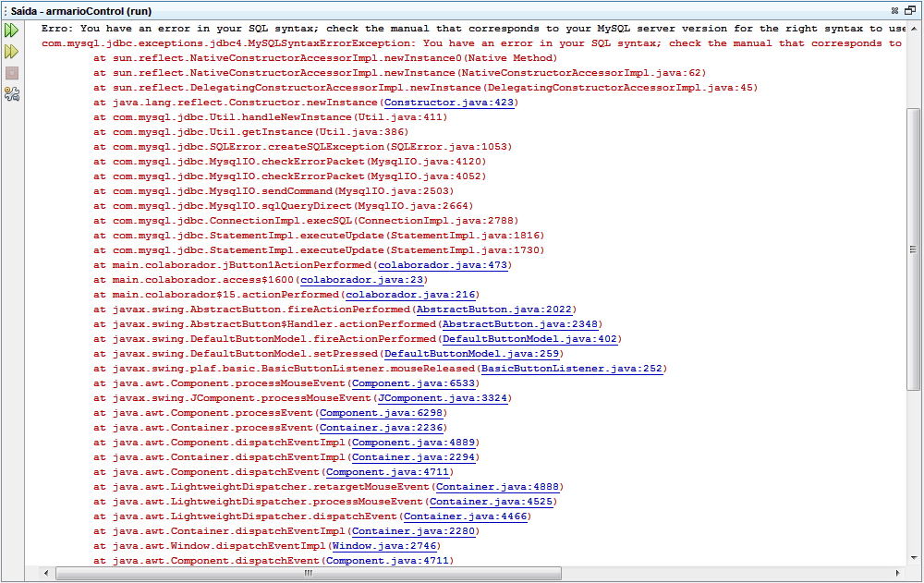Open the AbstractButton.java:2348 link
924x583 pixels.
click(x=520, y=324)
